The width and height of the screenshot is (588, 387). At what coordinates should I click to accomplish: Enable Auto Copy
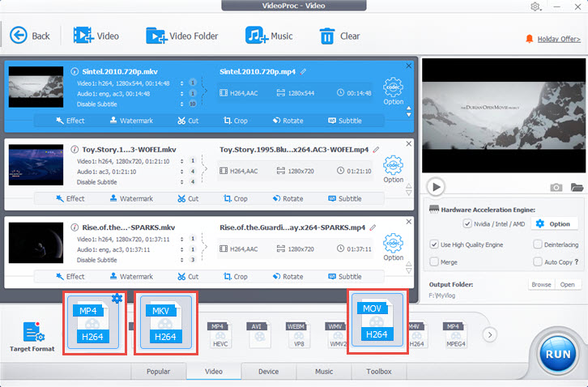pyautogui.click(x=537, y=262)
